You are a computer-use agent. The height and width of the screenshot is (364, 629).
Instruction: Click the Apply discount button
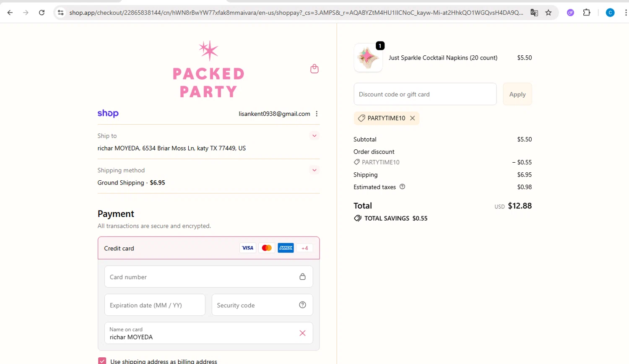(517, 94)
